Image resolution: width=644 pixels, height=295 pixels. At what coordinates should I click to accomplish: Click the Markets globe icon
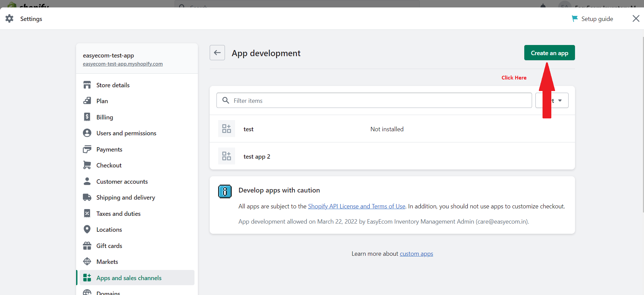pos(87,262)
